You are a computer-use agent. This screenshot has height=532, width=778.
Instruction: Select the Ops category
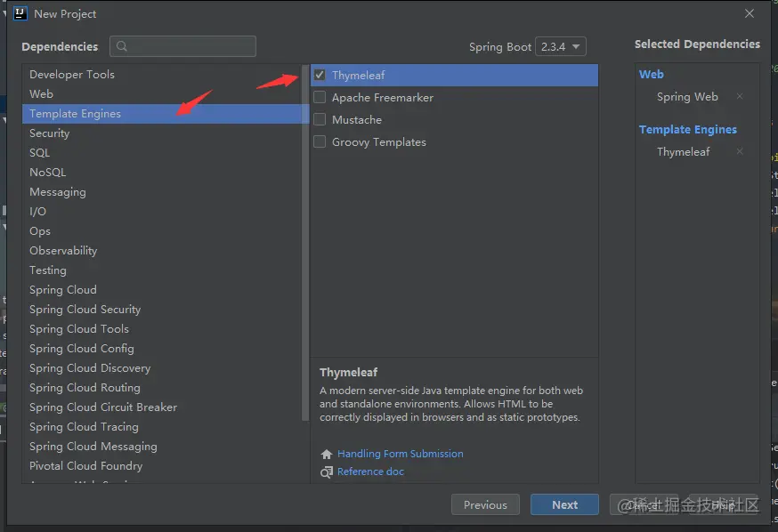click(162, 231)
